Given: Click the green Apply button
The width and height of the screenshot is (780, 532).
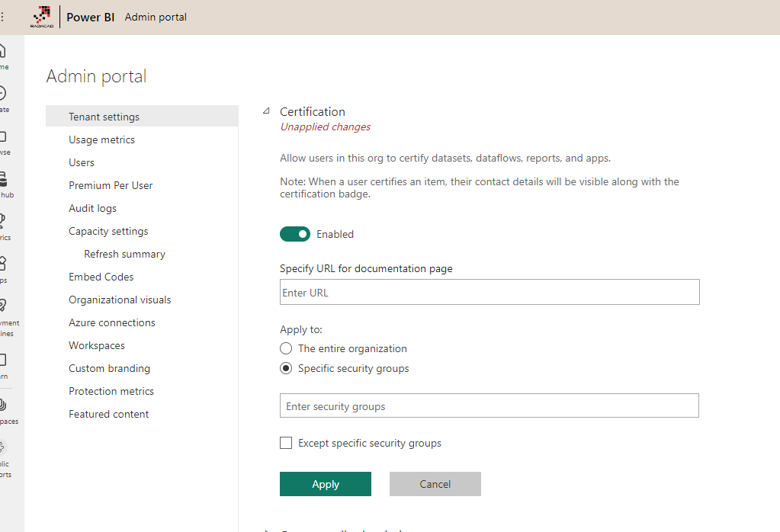Looking at the screenshot, I should (326, 484).
